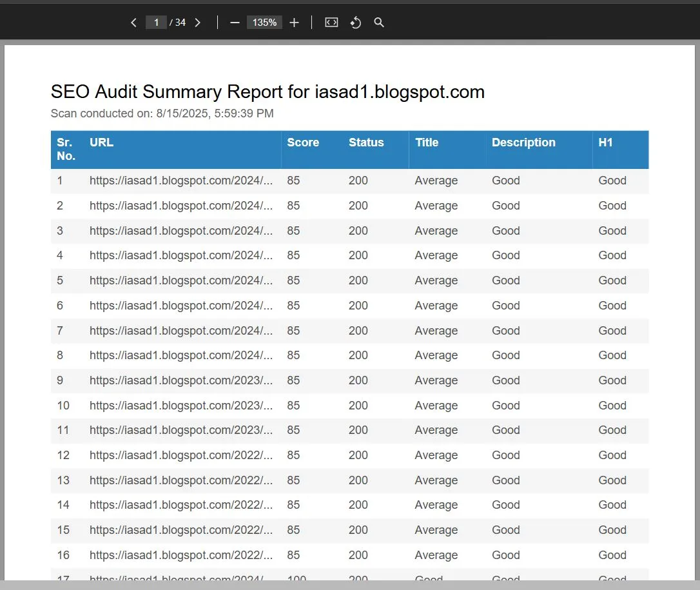Click the Score column header
The height and width of the screenshot is (590, 700).
[304, 143]
